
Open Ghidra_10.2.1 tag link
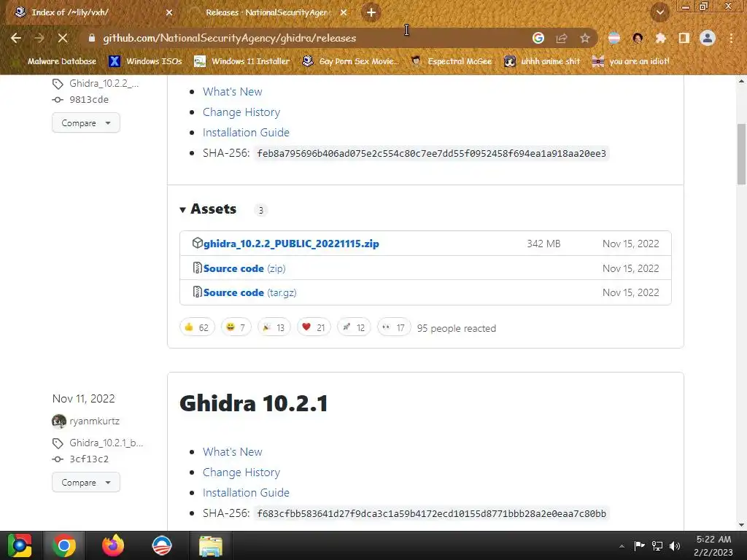[107, 443]
